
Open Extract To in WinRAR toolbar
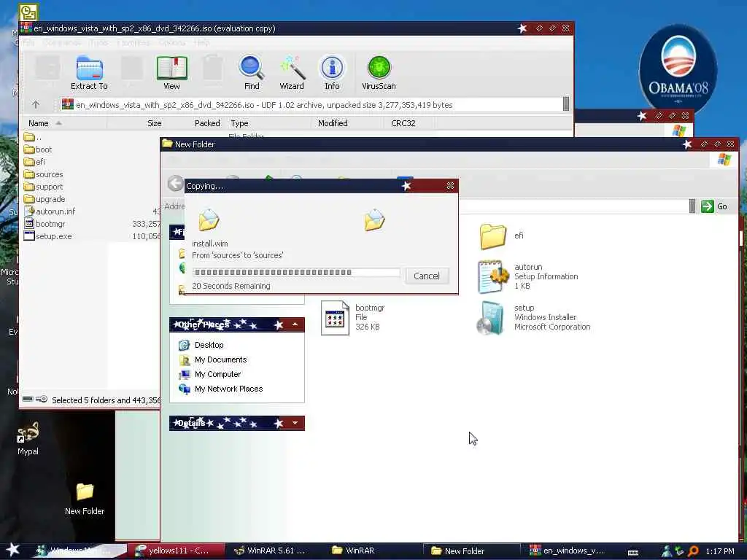click(89, 72)
